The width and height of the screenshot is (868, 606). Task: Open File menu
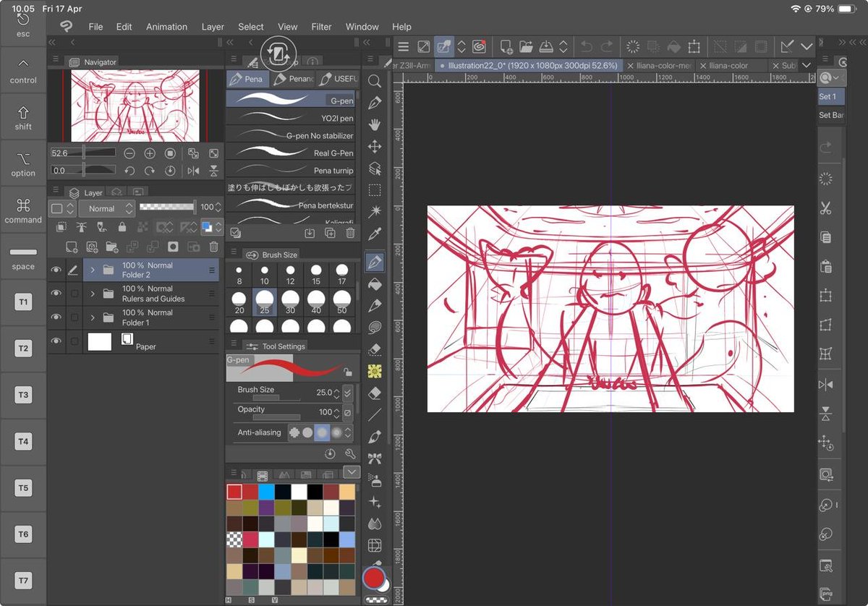[95, 27]
